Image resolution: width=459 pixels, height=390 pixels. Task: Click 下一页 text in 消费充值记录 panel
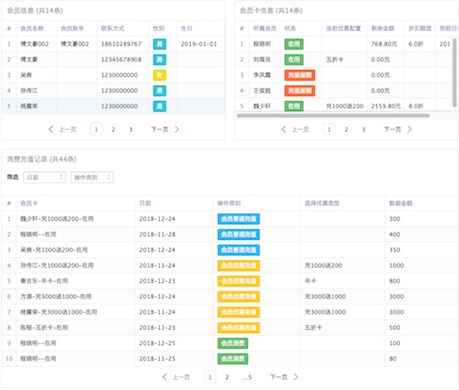(x=279, y=377)
